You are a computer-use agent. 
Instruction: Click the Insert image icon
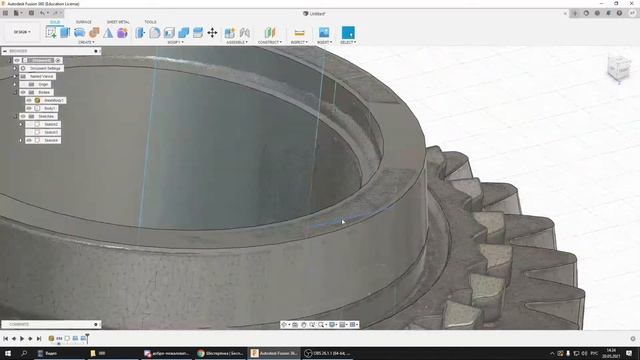(324, 32)
